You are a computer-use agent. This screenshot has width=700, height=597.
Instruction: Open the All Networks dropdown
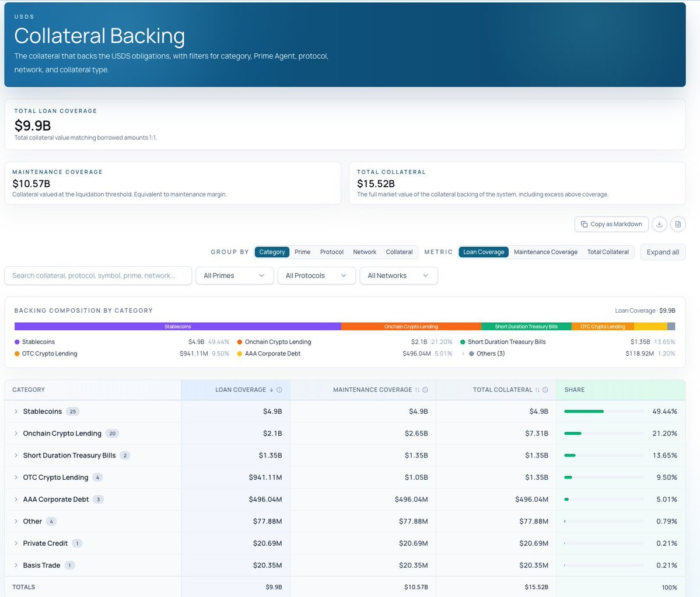[398, 275]
